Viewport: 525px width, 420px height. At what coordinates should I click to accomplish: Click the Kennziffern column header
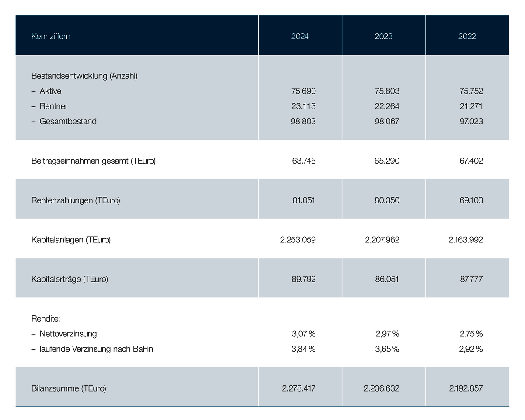tap(51, 36)
